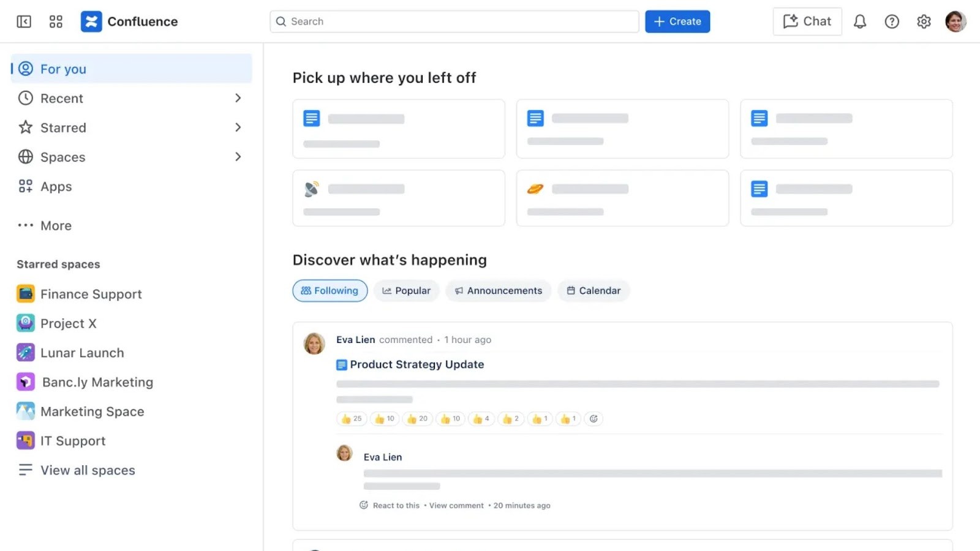Open the For you menu item
This screenshot has width=980, height=551.
(x=63, y=69)
